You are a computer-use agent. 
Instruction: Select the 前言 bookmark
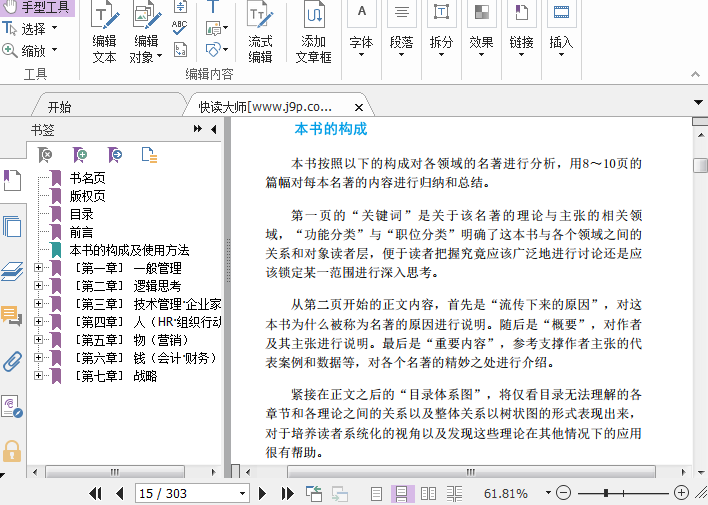(x=81, y=232)
